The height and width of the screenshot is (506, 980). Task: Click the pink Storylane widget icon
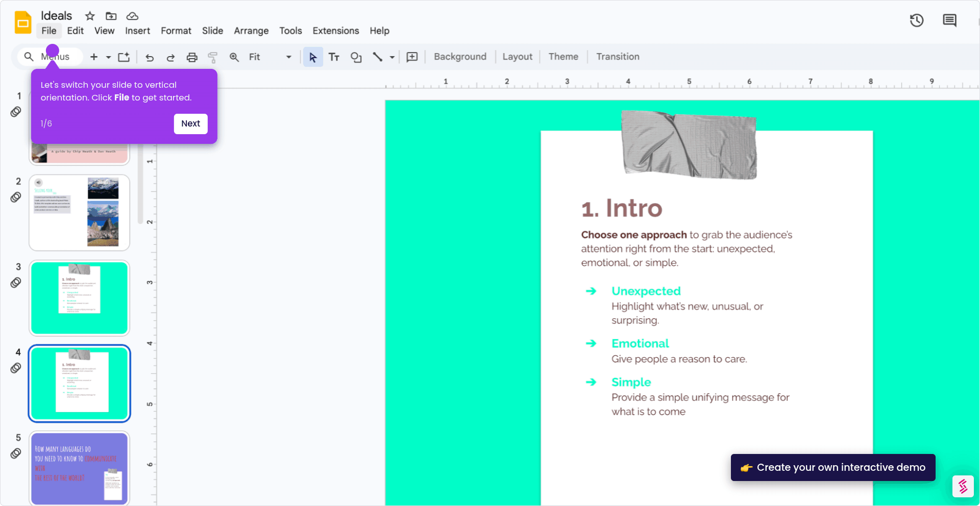tap(963, 486)
